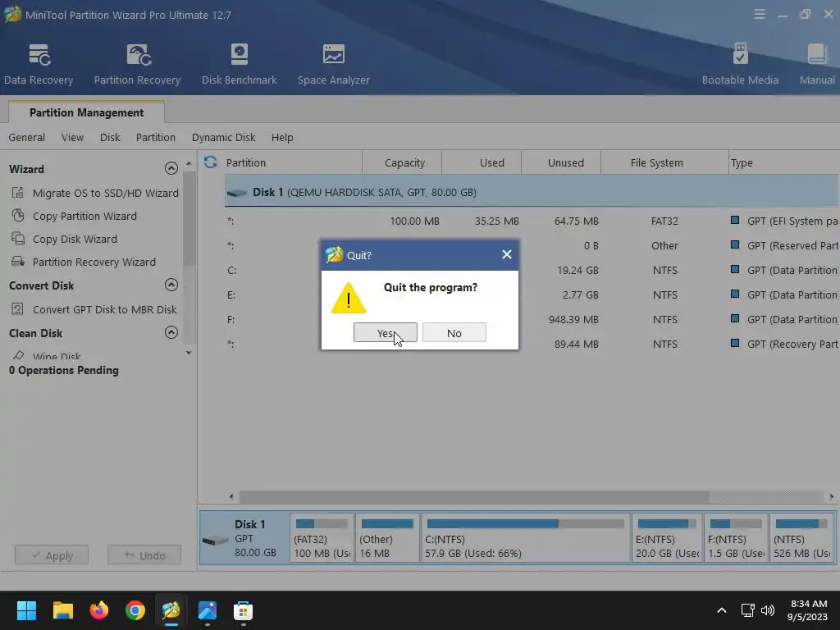Click the horizontal scrollbar in the partition list
The width and height of the screenshot is (840, 630).
tap(474, 496)
